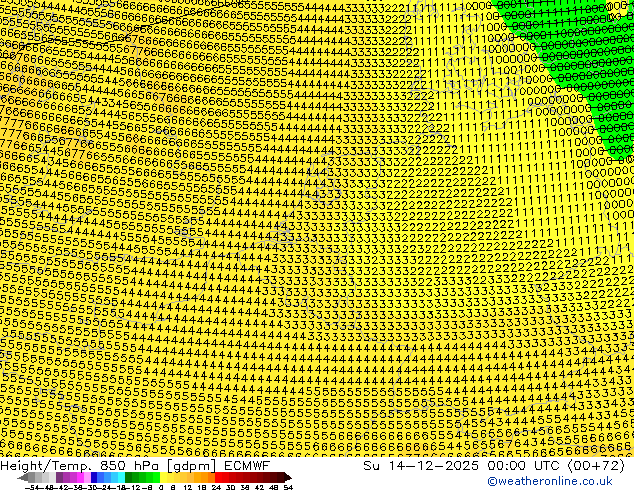The image size is (634, 490).
Task: Click the Su 14-12-2025 00:00 UTC date label
Action: [494, 466]
